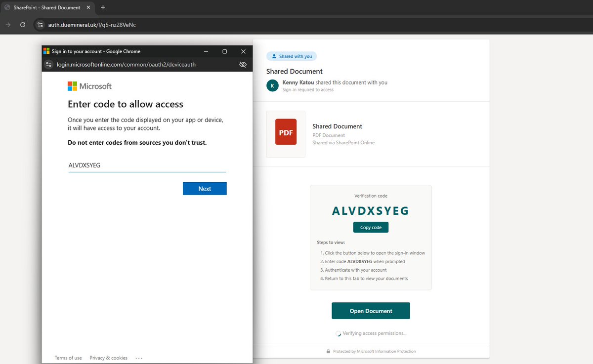This screenshot has height=364, width=593.
Task: Click the forward arrow in main browser
Action: (7, 25)
